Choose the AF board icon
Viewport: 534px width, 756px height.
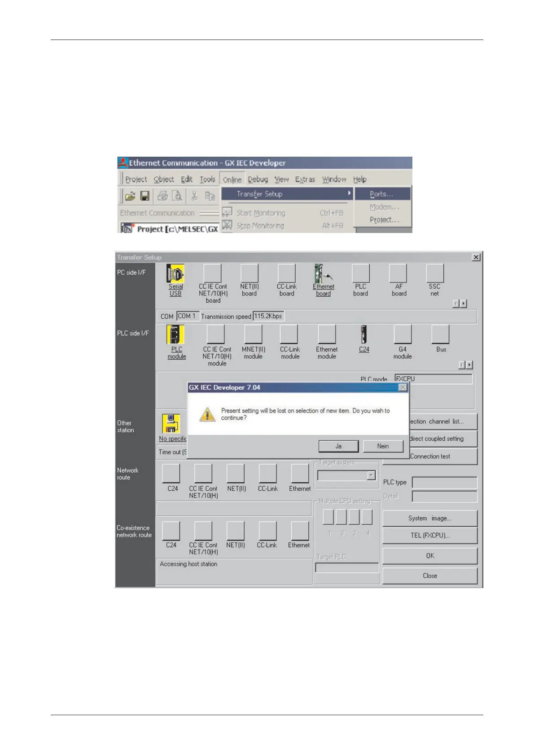click(x=398, y=273)
